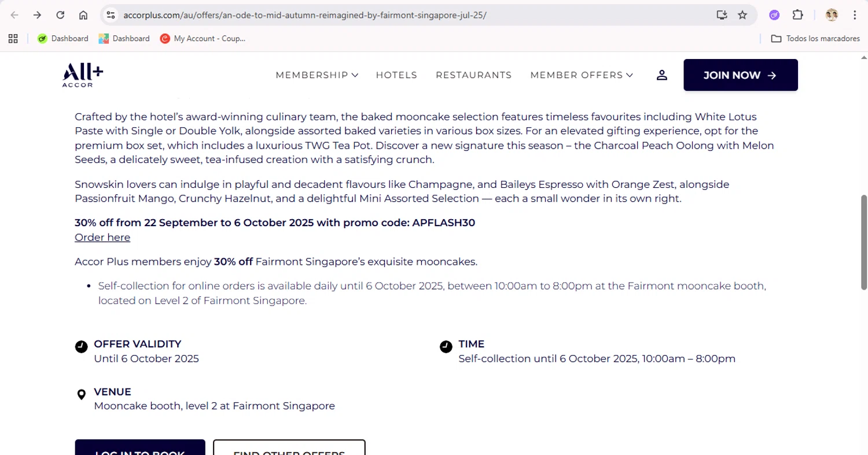Bookmark this page with the star
The height and width of the screenshot is (455, 868).
(x=742, y=15)
